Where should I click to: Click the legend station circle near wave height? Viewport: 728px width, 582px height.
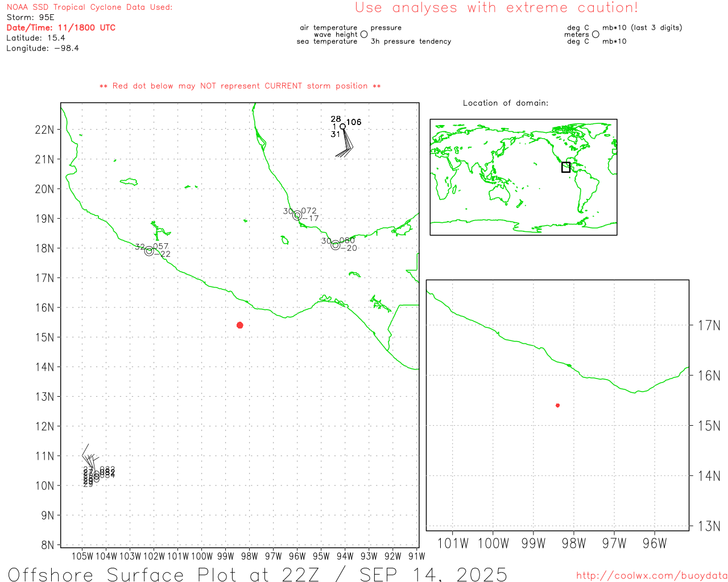364,35
